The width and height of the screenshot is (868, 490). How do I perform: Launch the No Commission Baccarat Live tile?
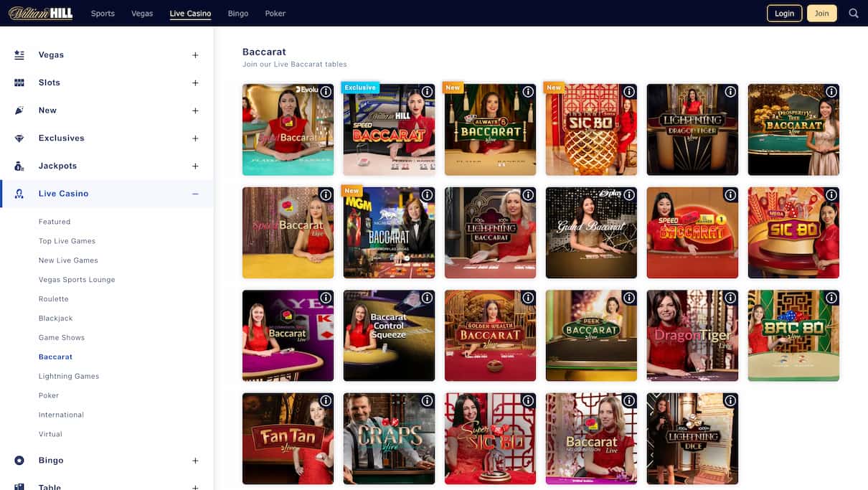591,438
